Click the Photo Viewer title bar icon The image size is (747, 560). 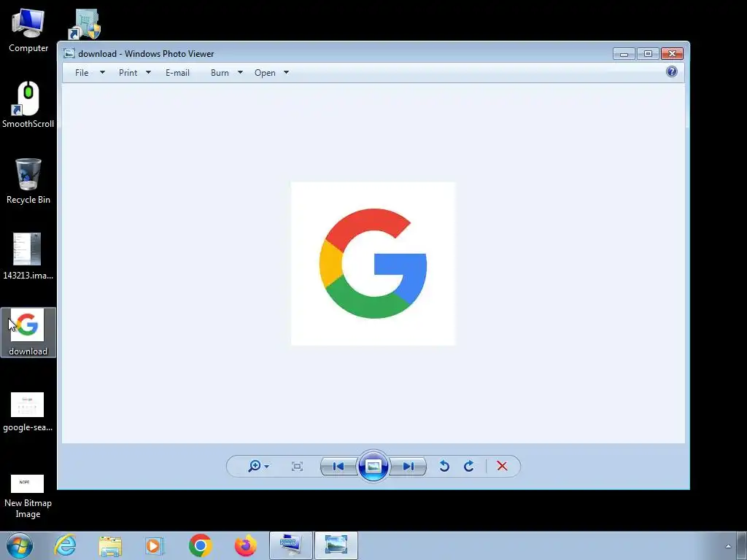coord(69,53)
